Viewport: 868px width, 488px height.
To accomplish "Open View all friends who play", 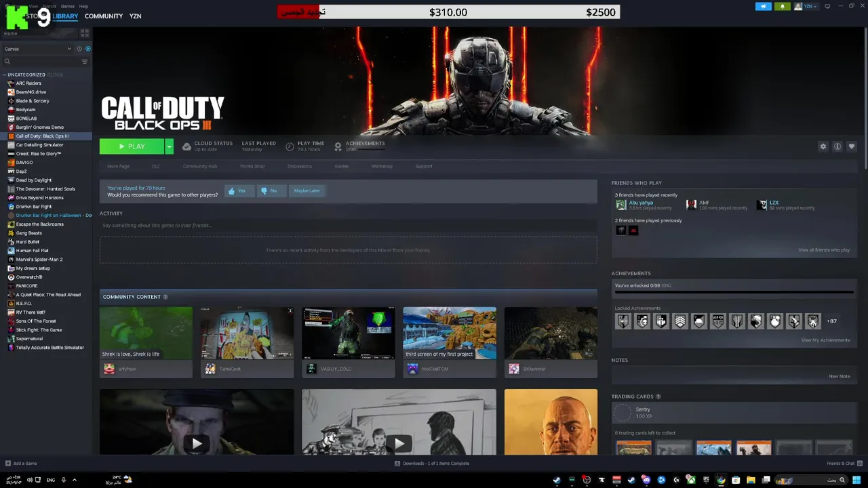I will point(824,250).
